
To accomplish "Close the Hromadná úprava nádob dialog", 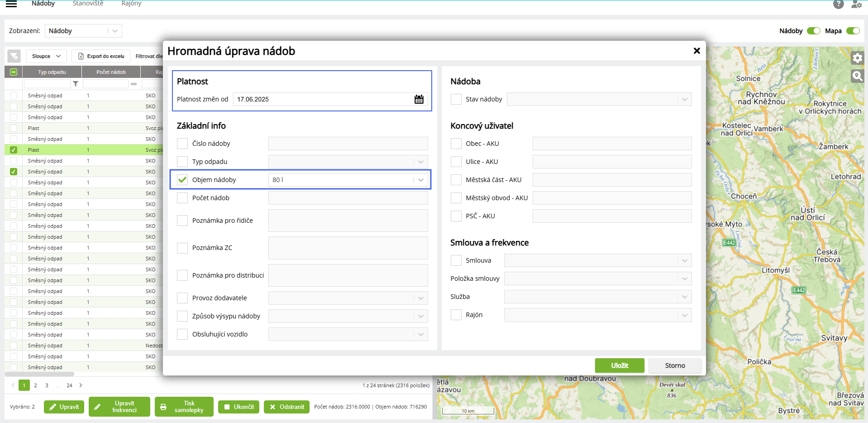I will click(x=696, y=51).
